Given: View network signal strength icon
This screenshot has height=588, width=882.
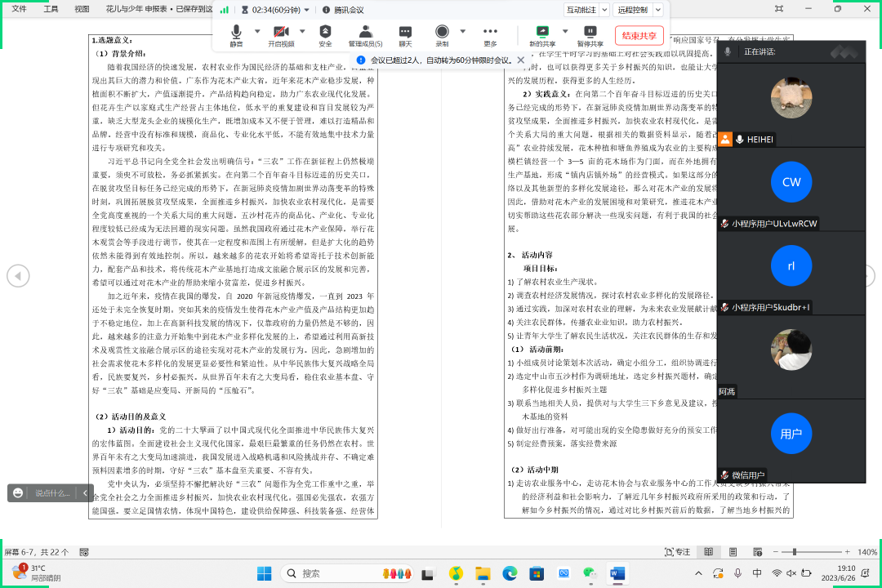Looking at the screenshot, I should 225,10.
